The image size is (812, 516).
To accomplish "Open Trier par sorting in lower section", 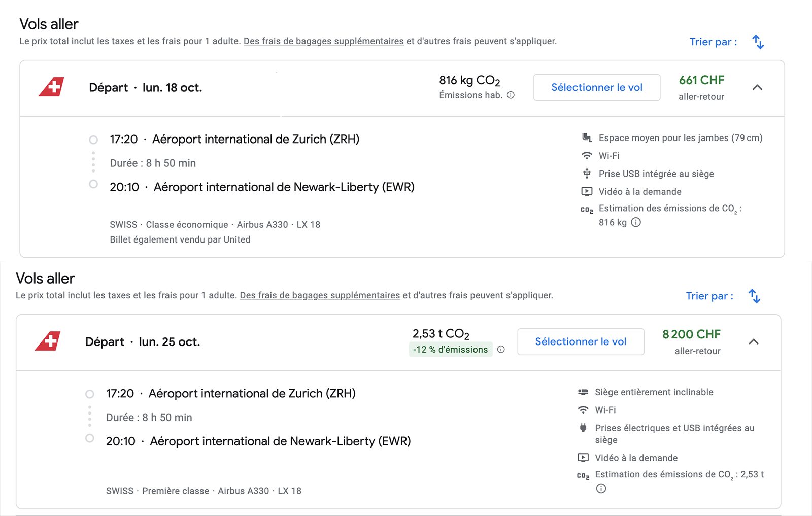I will pyautogui.click(x=709, y=296).
